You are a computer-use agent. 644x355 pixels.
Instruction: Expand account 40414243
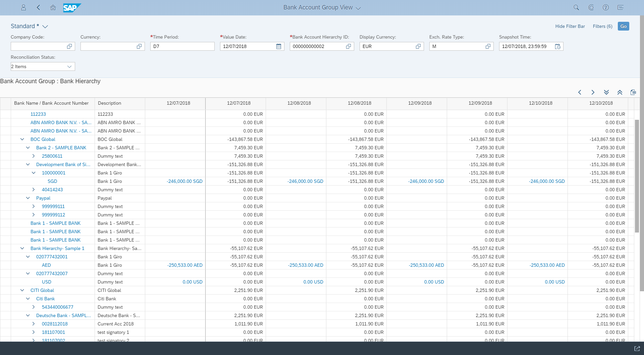click(x=34, y=190)
